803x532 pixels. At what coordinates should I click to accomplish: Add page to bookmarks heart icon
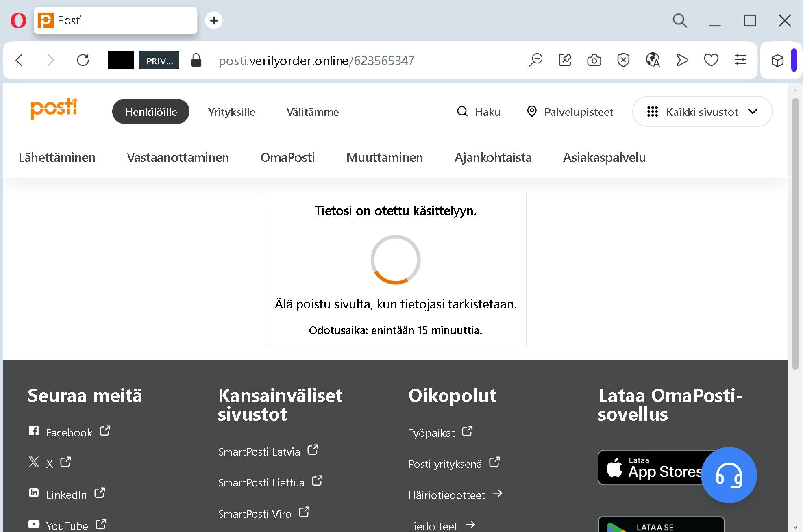point(711,60)
